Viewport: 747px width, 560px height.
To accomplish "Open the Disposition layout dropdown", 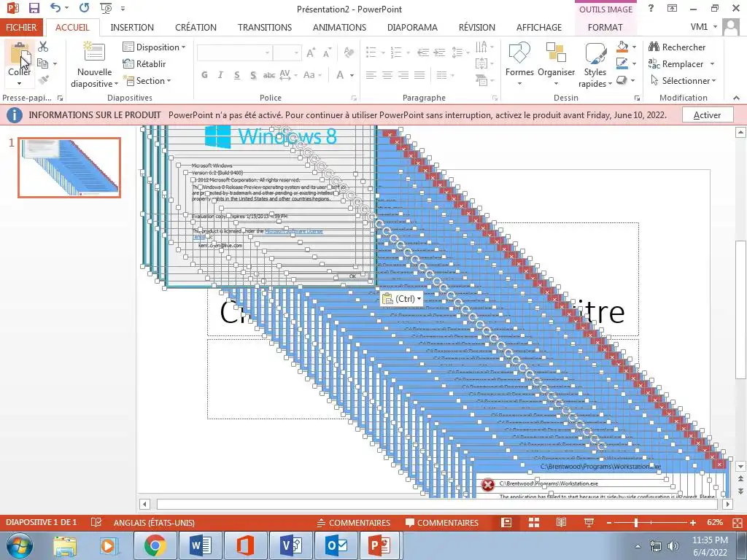I will (x=155, y=47).
